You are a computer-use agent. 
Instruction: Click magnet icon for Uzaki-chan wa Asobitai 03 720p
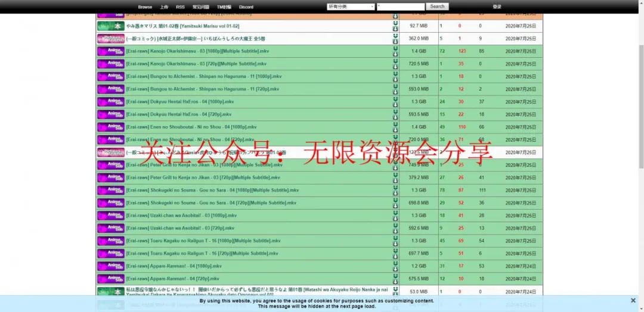(x=395, y=226)
